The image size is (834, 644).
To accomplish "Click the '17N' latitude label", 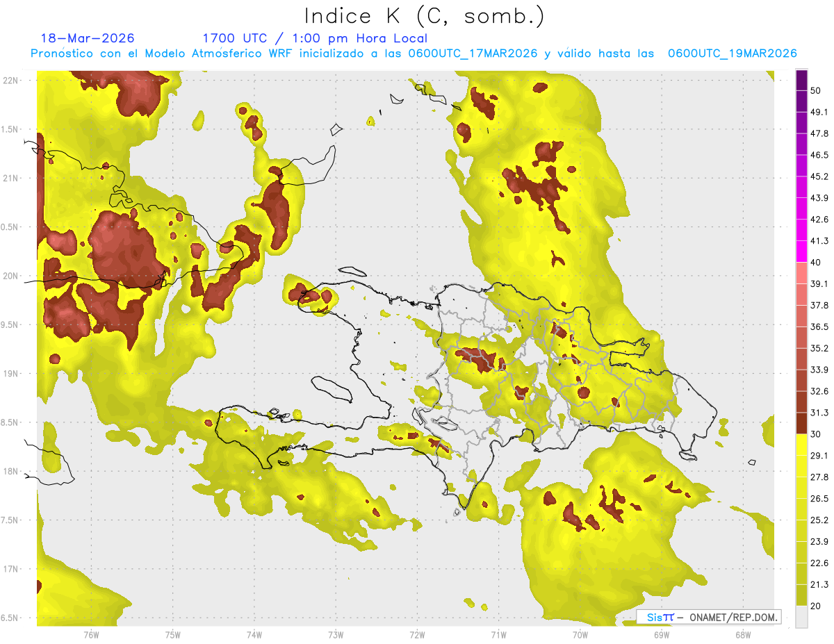I will [x=10, y=570].
